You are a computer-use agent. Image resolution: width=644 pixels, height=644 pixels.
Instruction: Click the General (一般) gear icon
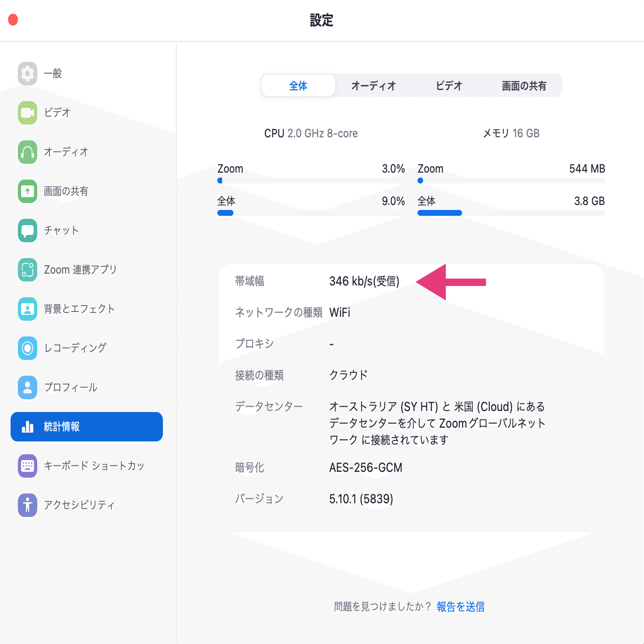[27, 74]
